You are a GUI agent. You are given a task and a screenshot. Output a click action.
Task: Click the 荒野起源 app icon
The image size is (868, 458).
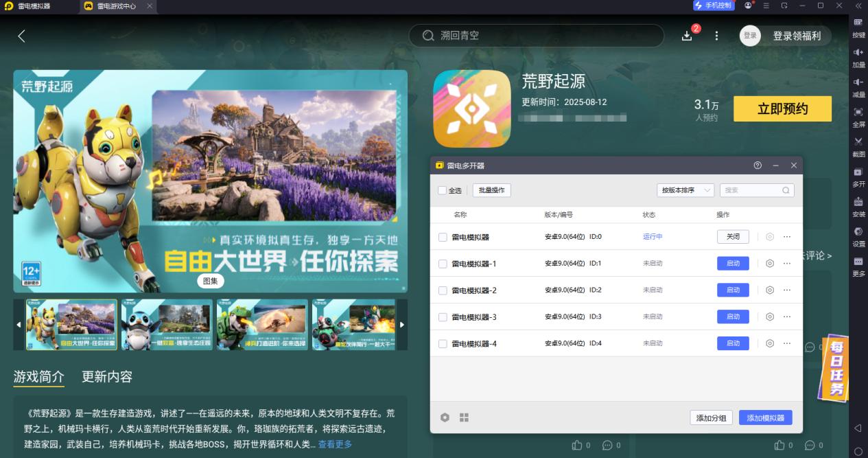pyautogui.click(x=472, y=108)
